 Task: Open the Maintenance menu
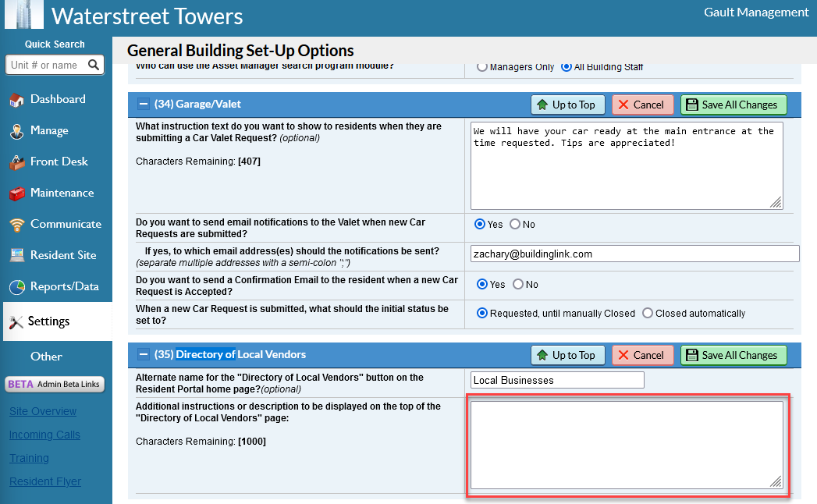click(62, 193)
